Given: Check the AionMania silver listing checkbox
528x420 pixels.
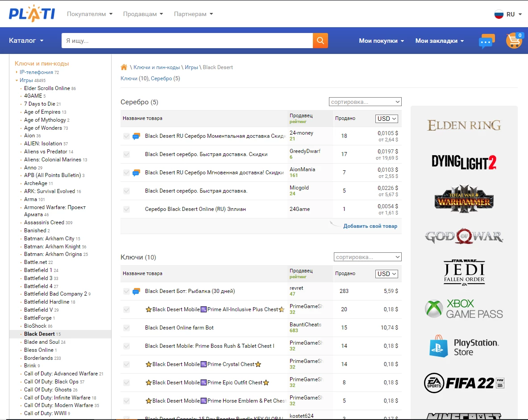Looking at the screenshot, I should [127, 173].
